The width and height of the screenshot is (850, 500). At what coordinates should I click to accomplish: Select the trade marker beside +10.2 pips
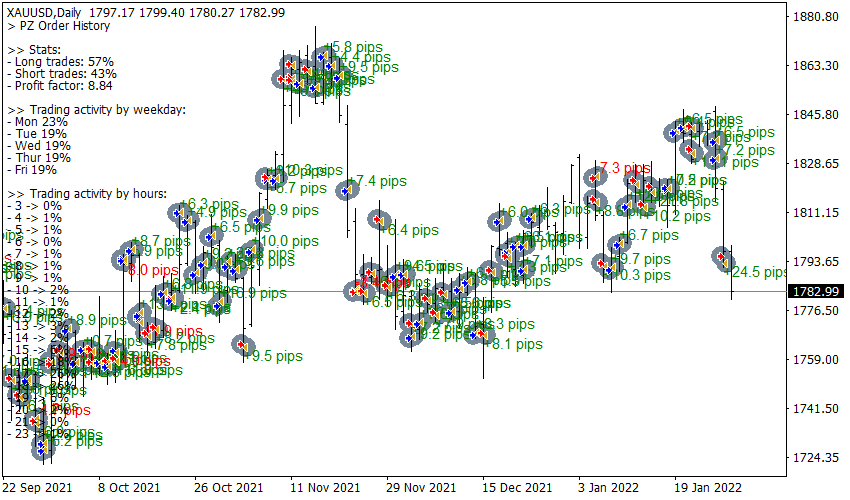(x=643, y=206)
